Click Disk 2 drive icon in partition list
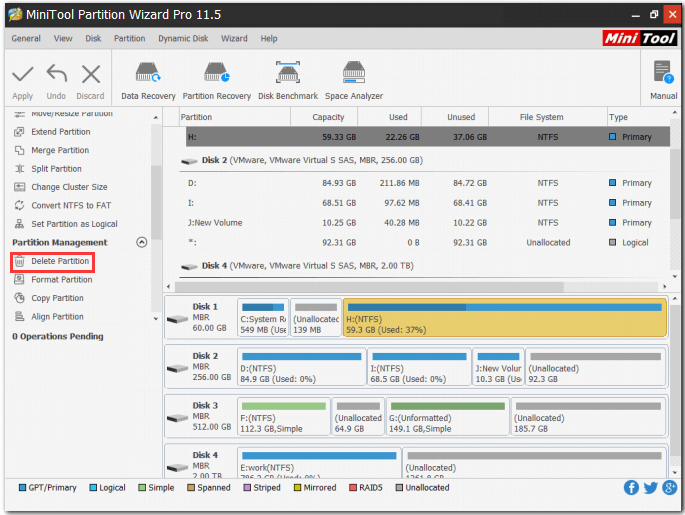The height and width of the screenshot is (515, 685). 189,161
